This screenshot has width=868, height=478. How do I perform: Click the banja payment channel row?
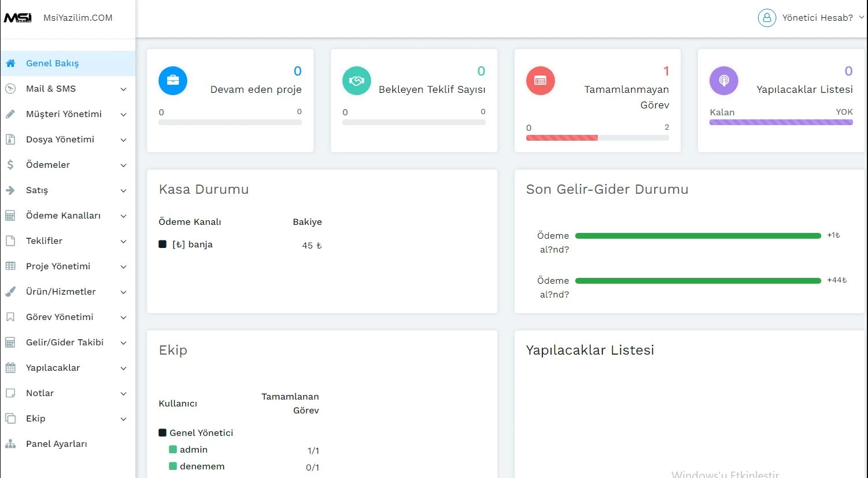tap(193, 244)
